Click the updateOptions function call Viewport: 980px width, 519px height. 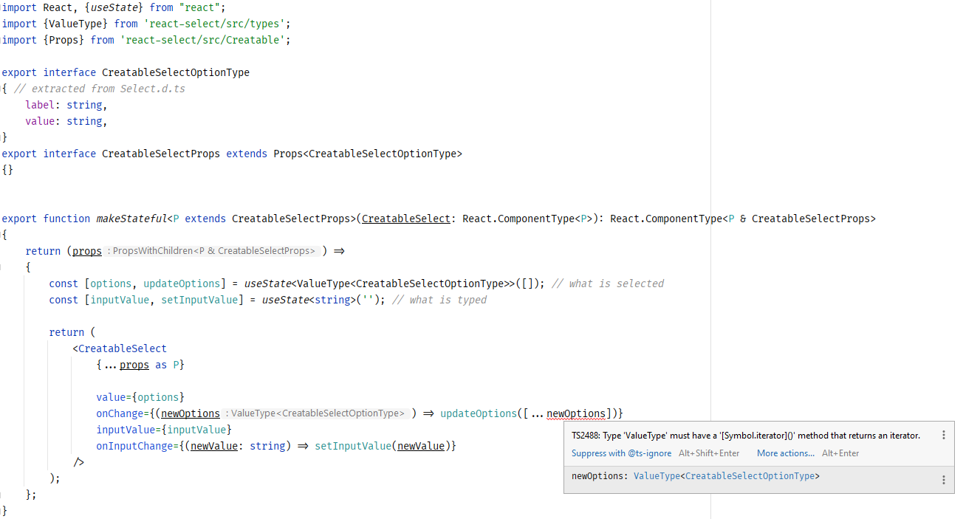[x=478, y=413]
